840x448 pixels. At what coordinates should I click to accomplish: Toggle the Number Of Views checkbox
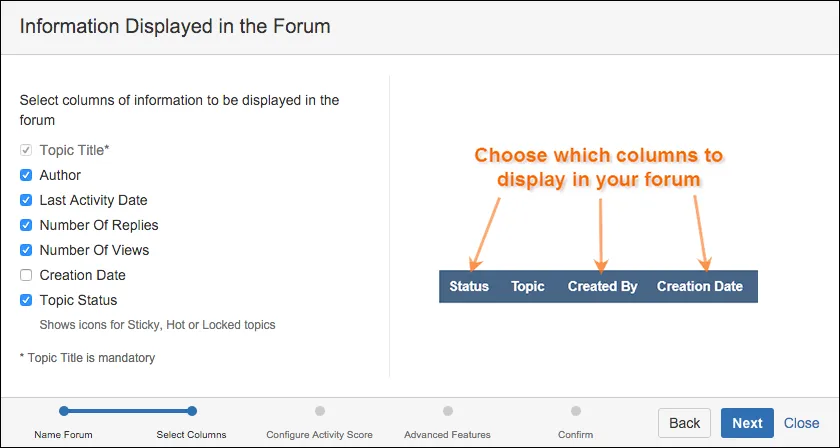[x=26, y=250]
